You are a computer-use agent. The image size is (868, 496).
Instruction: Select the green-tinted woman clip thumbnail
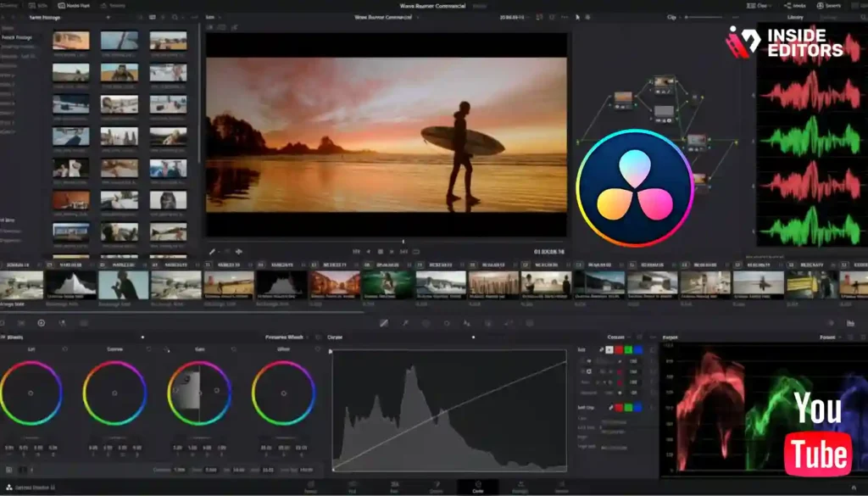pyautogui.click(x=387, y=285)
